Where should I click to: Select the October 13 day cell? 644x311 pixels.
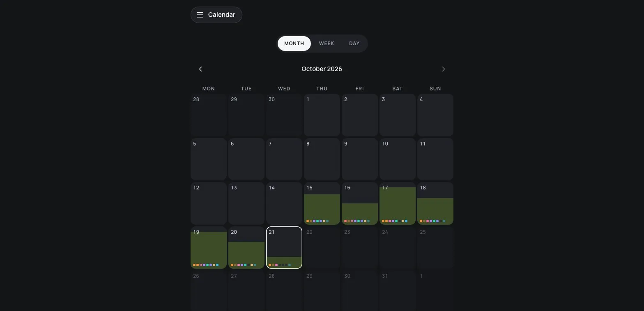(x=246, y=203)
